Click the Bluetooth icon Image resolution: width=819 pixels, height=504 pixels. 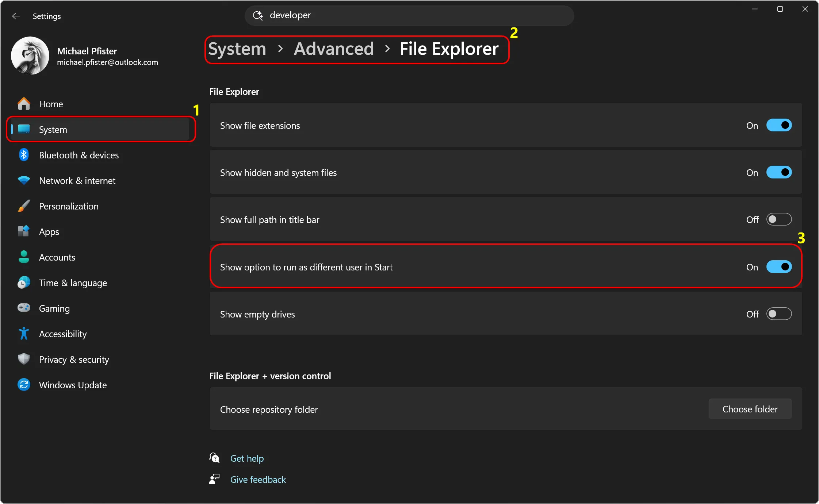[24, 155]
